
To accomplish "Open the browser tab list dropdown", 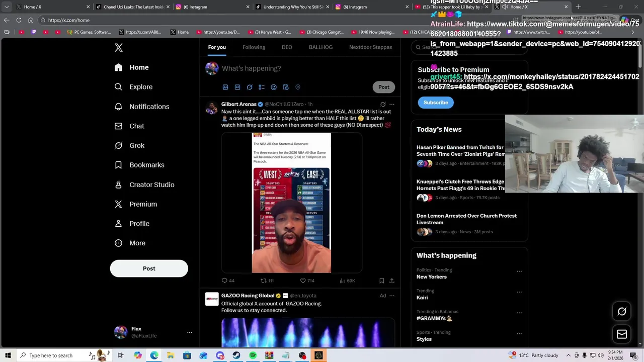I will click(7, 7).
